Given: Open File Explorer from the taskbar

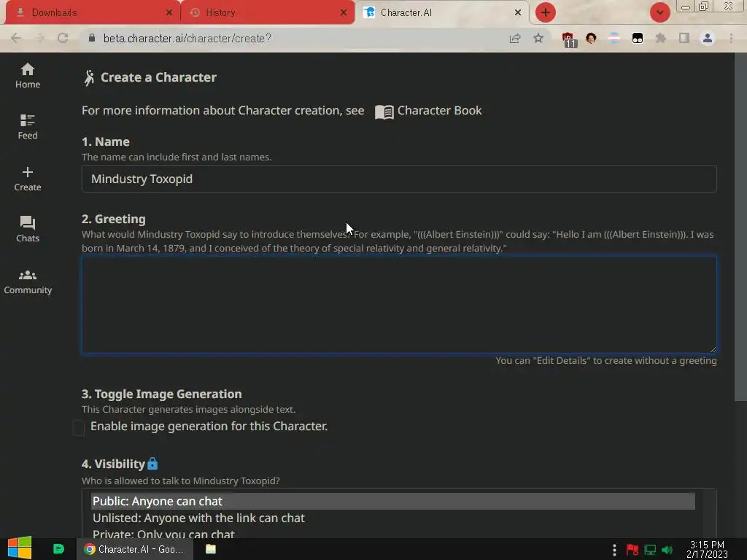Looking at the screenshot, I should click(211, 549).
